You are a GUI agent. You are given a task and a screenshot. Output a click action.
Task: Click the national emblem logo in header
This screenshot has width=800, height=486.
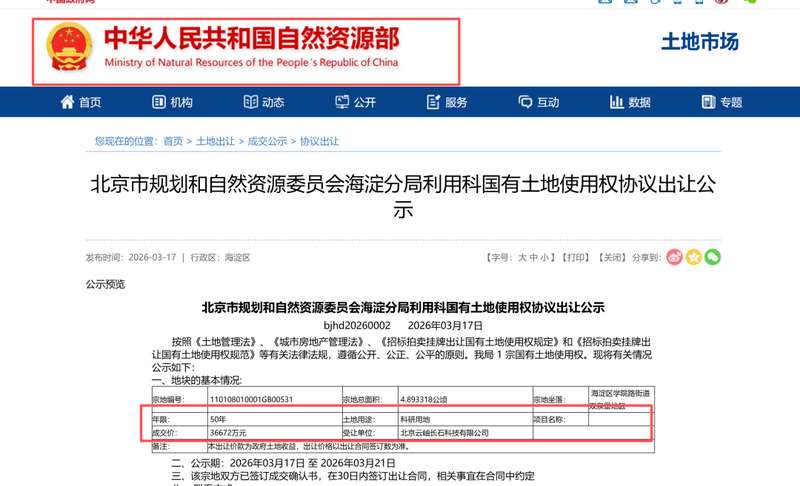(69, 46)
